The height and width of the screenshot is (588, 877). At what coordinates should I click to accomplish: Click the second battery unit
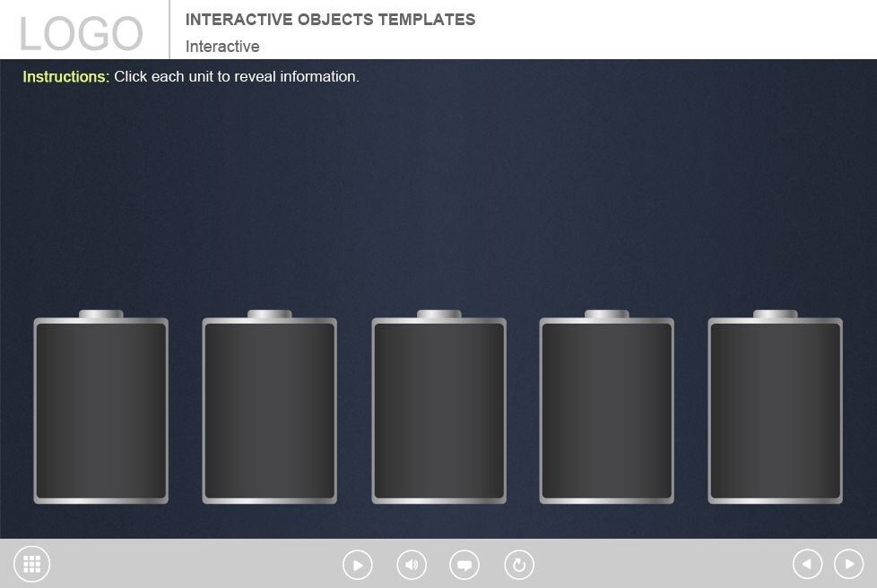click(270, 408)
